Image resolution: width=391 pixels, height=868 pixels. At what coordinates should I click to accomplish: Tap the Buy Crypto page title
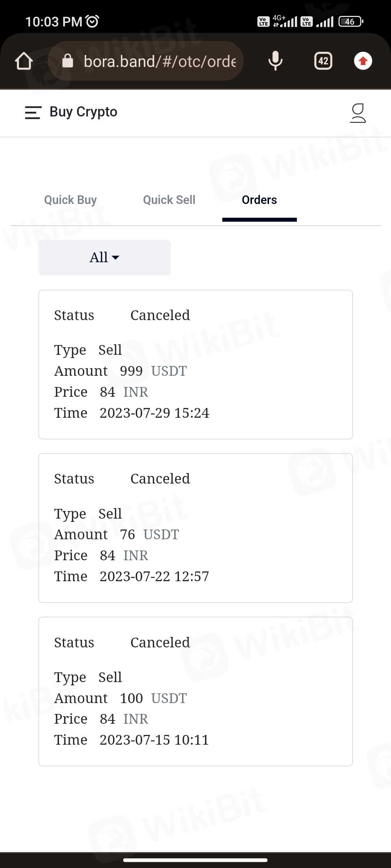[x=83, y=112]
